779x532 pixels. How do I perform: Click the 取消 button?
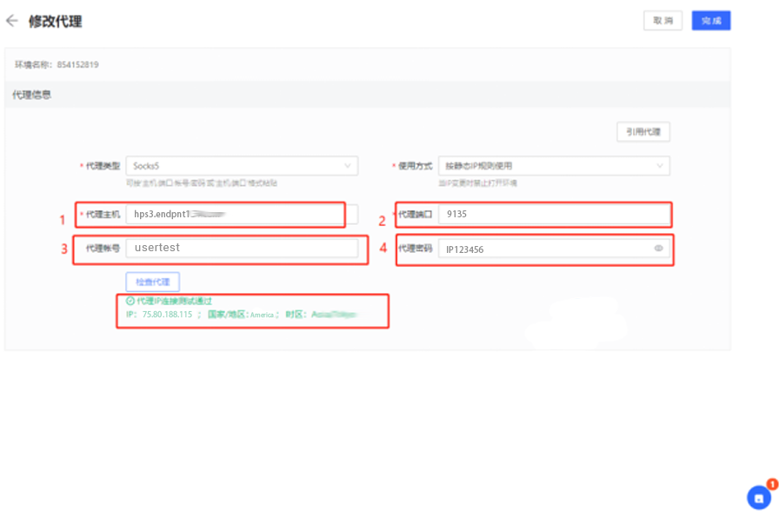pyautogui.click(x=662, y=21)
